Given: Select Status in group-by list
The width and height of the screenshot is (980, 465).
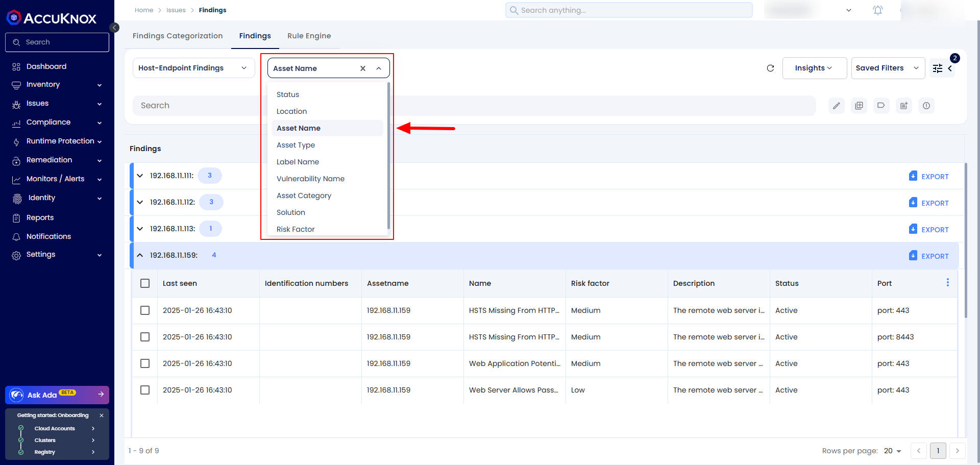Looking at the screenshot, I should [327, 94].
